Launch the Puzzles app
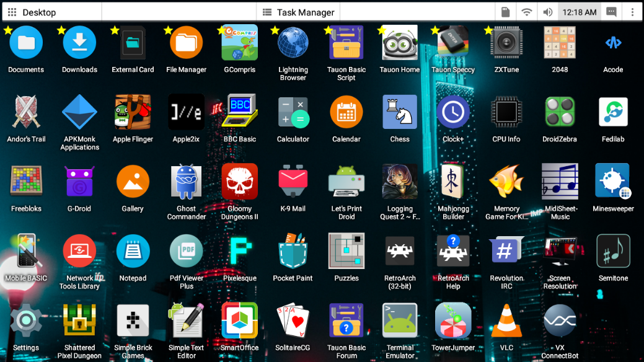Image resolution: width=644 pixels, height=362 pixels. 346,250
